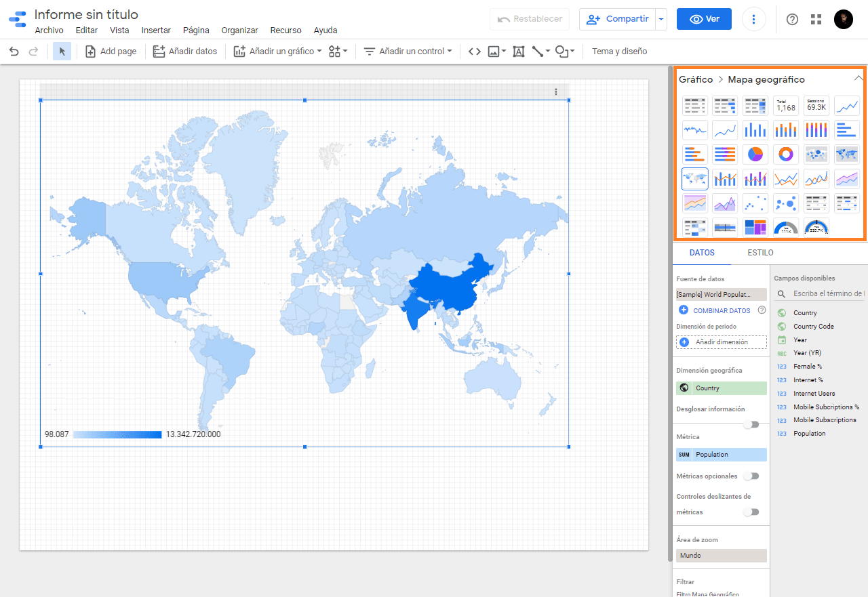Click the SUM Population metric chip
This screenshot has width=868, height=597.
722,455
